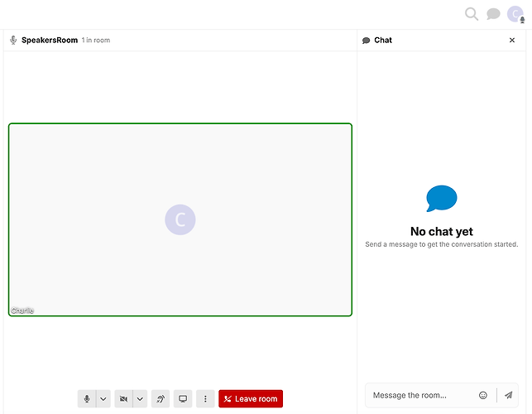This screenshot has height=414, width=532.
Task: Toggle the camera on/off button
Action: 123,399
